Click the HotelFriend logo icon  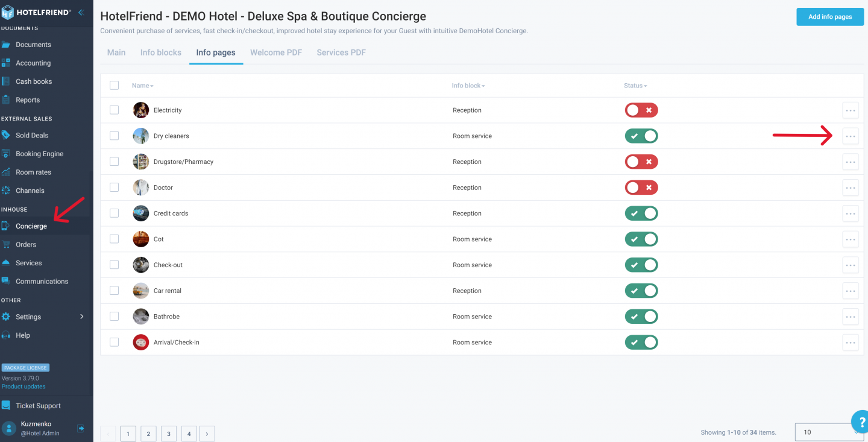[x=8, y=13]
